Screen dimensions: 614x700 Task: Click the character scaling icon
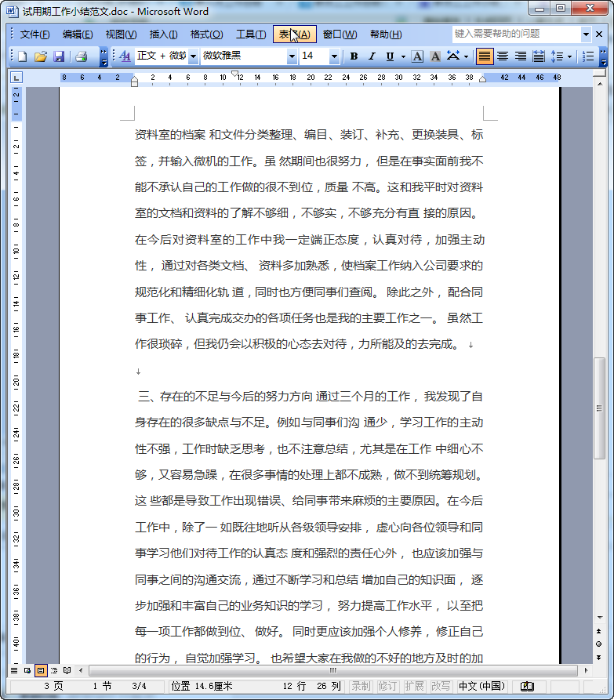[x=453, y=56]
